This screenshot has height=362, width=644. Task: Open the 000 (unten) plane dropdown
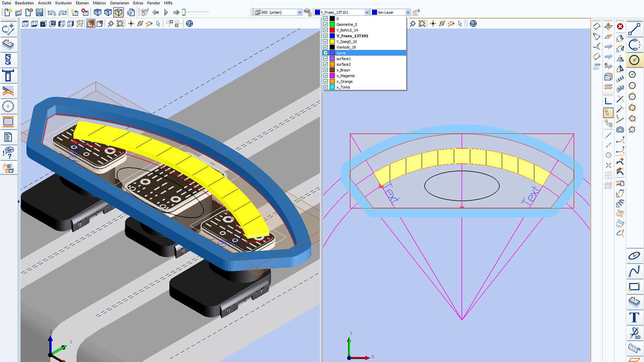(x=299, y=12)
